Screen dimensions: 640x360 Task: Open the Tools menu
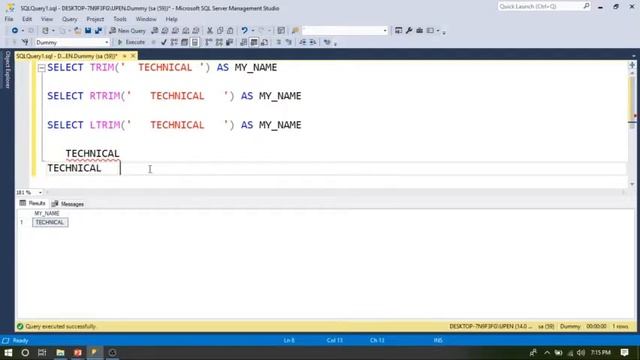pos(120,19)
